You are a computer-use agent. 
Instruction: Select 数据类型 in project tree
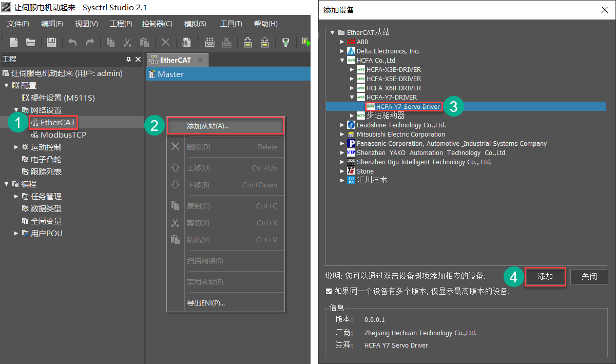tap(42, 208)
